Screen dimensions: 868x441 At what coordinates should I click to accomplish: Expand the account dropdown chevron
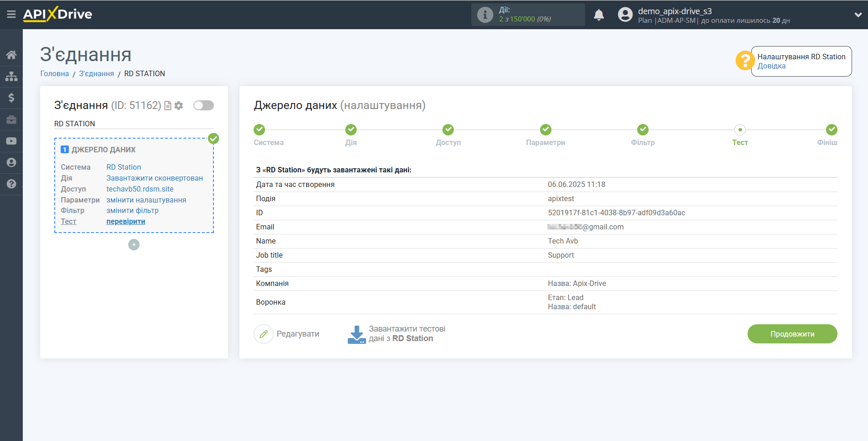[858, 15]
